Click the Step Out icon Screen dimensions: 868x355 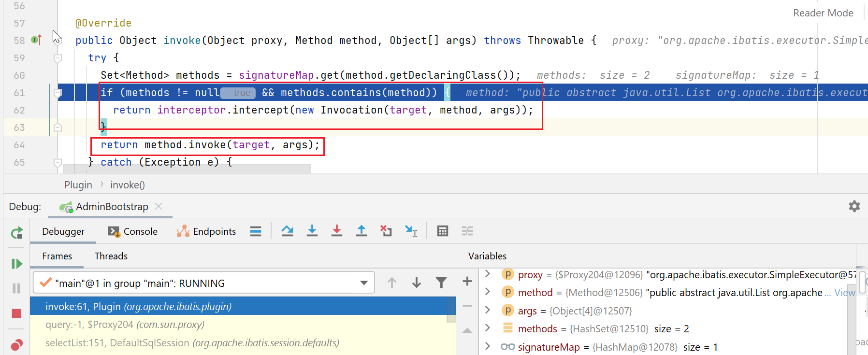click(x=361, y=231)
